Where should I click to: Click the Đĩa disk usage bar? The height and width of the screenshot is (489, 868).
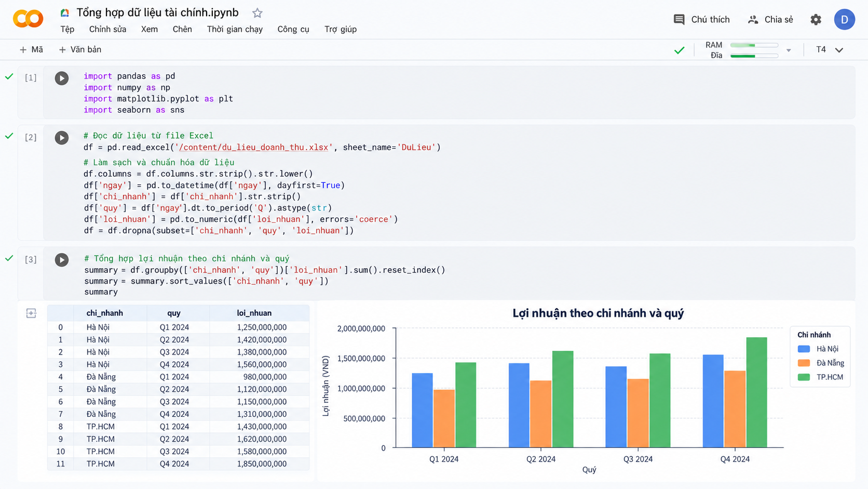tap(754, 56)
